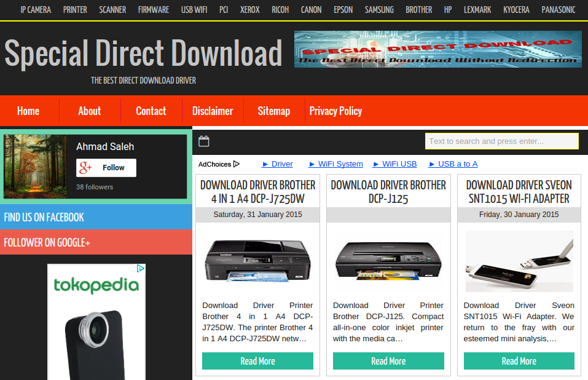Open the KYOCERA category
The height and width of the screenshot is (380, 588).
pos(516,10)
